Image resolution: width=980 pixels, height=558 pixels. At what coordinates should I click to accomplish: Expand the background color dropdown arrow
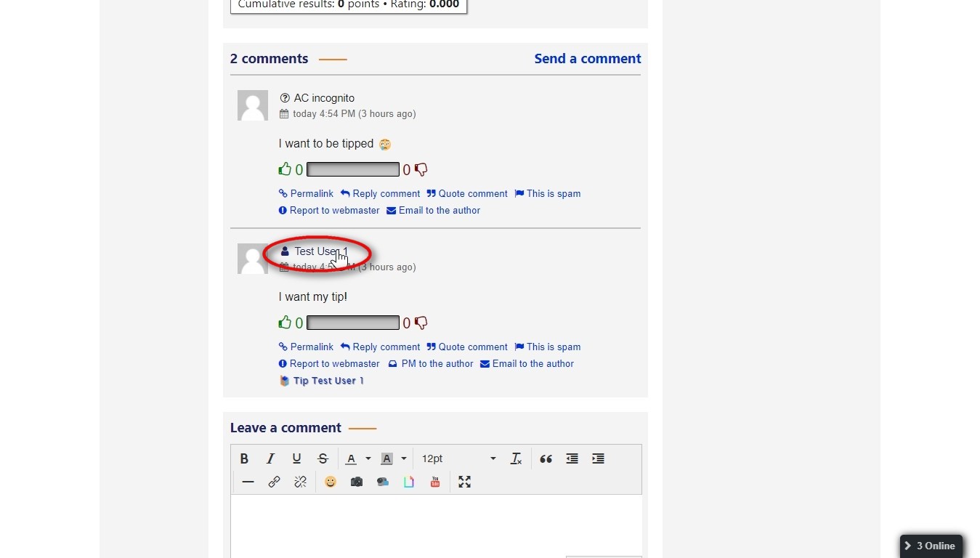click(404, 458)
